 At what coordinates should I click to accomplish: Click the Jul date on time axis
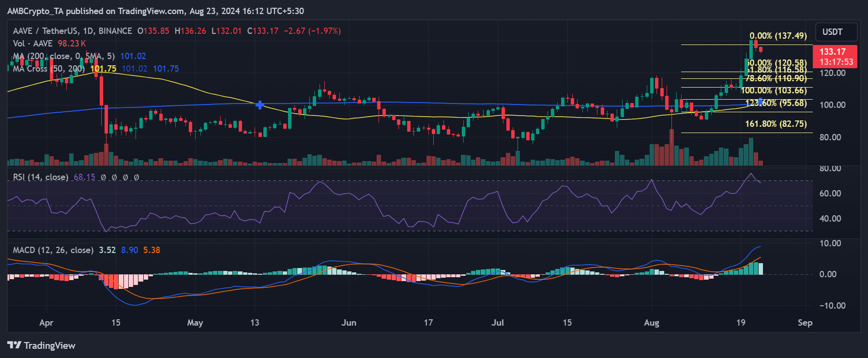click(x=498, y=323)
